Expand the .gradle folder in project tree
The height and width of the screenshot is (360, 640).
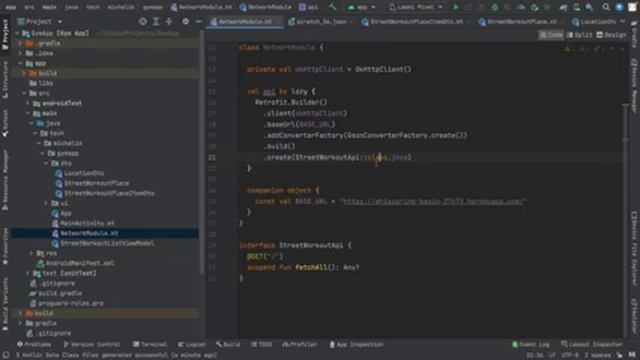click(x=20, y=43)
